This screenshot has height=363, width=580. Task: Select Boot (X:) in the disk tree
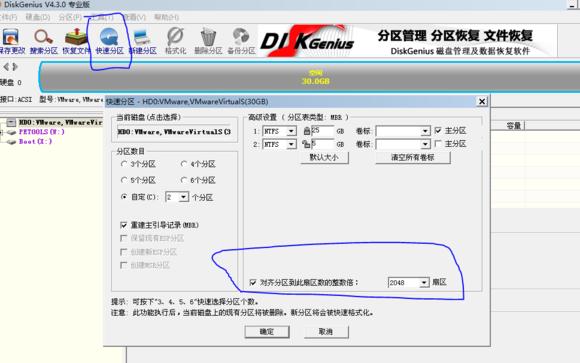[x=35, y=142]
